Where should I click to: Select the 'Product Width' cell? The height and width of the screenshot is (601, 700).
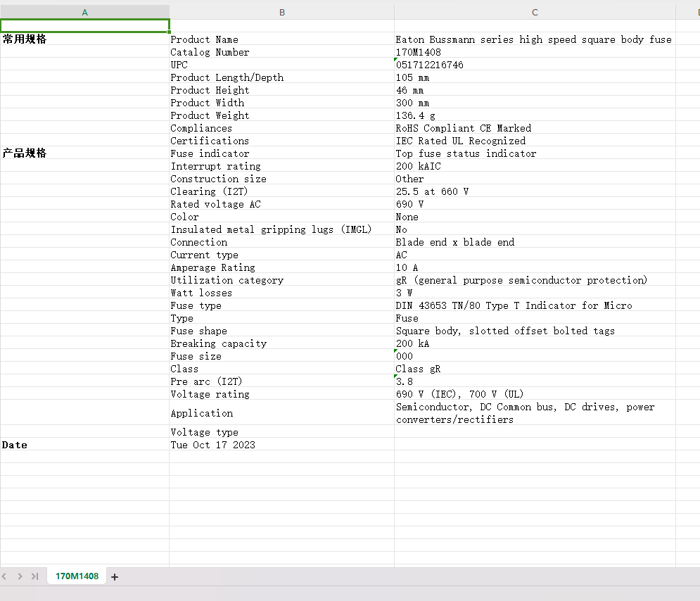point(281,103)
